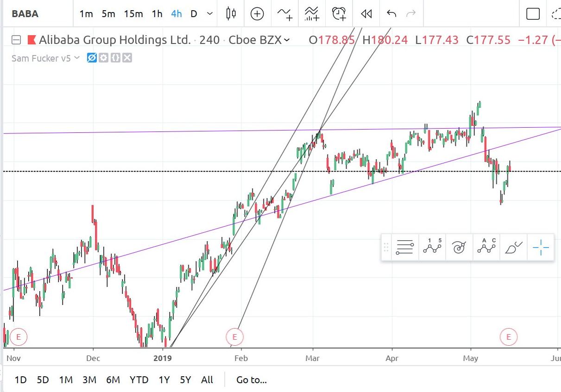
Task: Switch to the D daily timeframe
Action: point(194,14)
